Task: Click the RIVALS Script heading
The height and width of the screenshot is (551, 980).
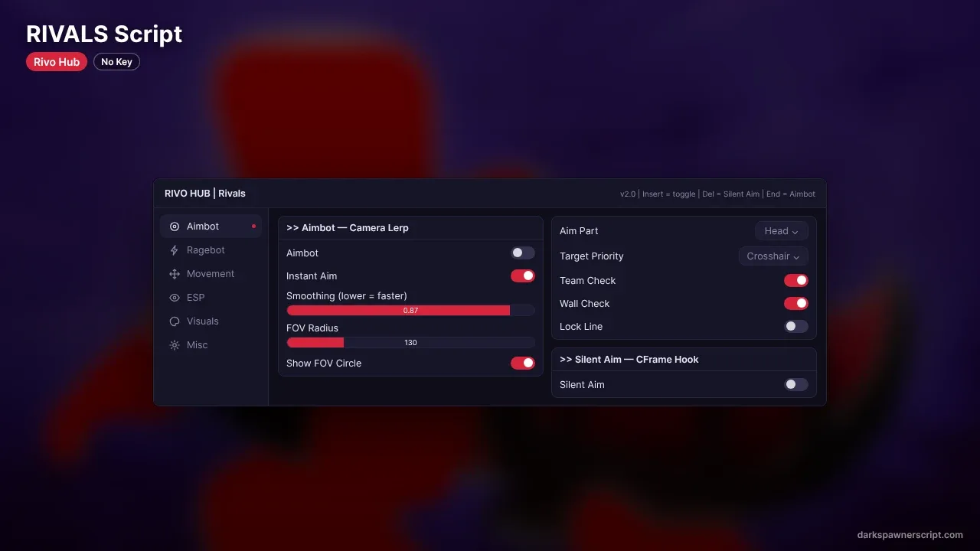Action: pos(104,34)
